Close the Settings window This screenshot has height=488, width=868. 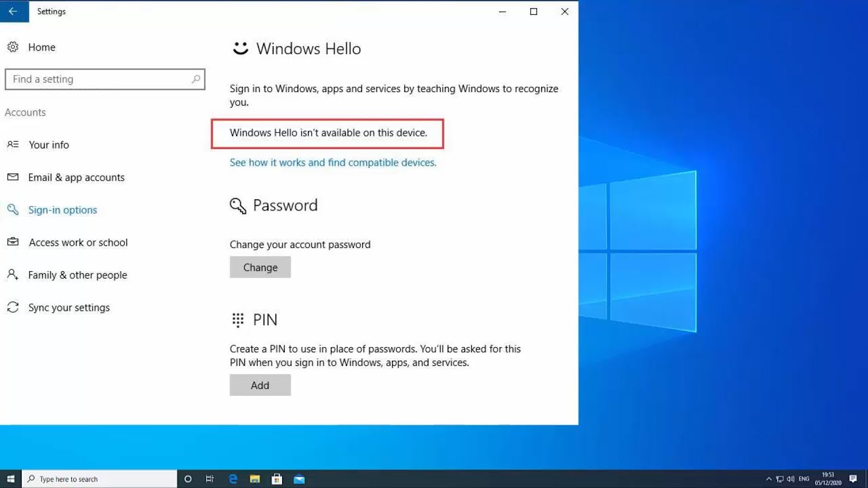point(564,12)
